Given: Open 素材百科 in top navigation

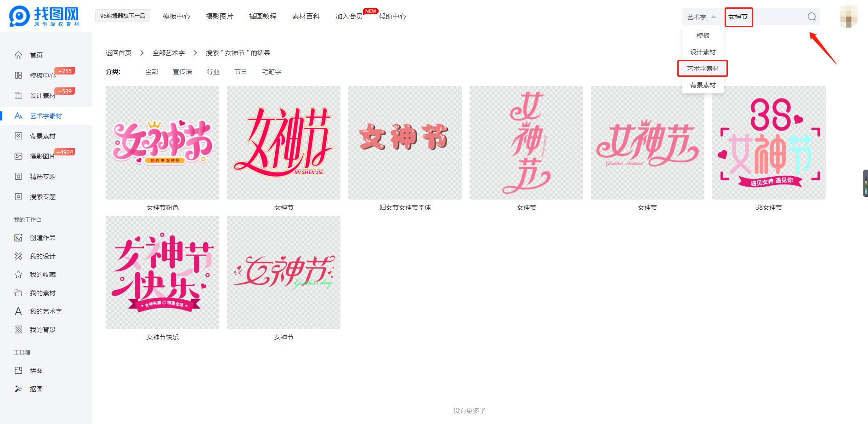Looking at the screenshot, I should click(306, 17).
